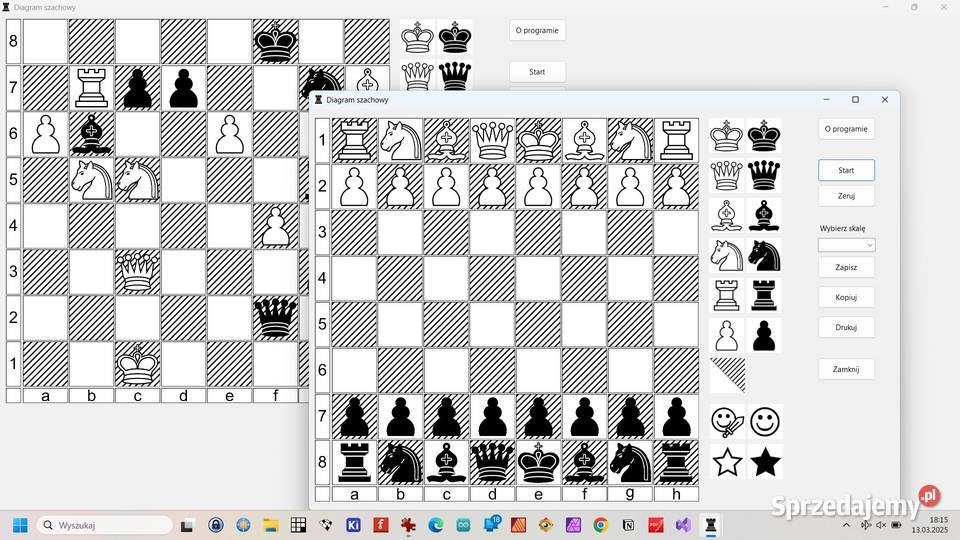Click Zapisz to save diagram

tap(846, 267)
